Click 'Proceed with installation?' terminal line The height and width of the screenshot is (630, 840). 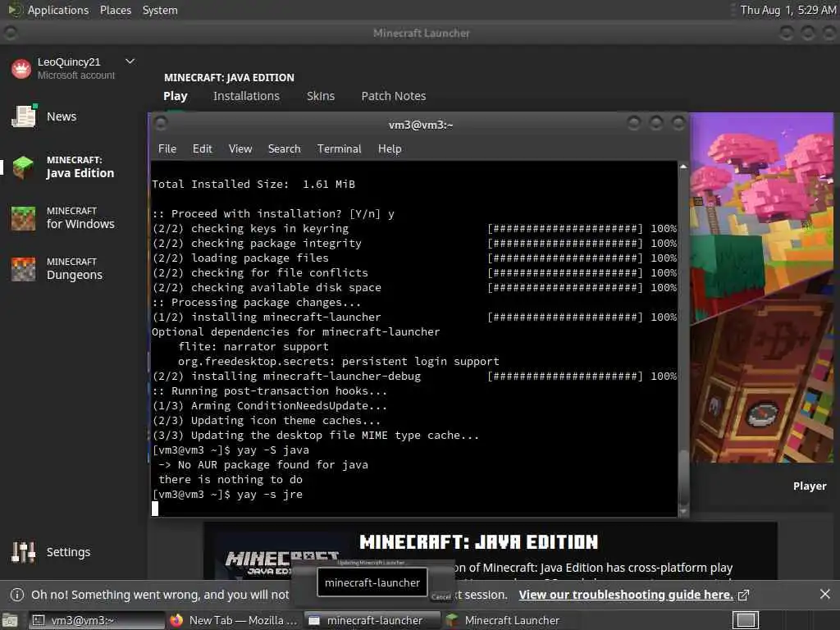coord(273,214)
